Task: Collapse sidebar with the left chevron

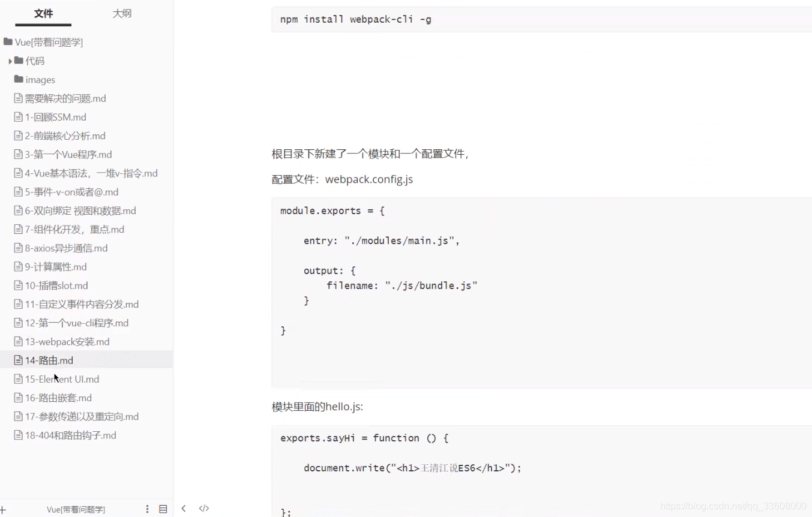Action: (184, 509)
